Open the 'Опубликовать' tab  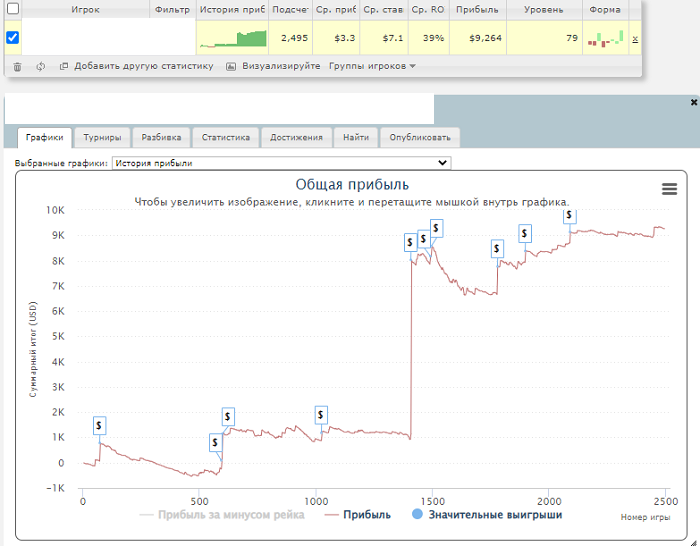coord(420,138)
